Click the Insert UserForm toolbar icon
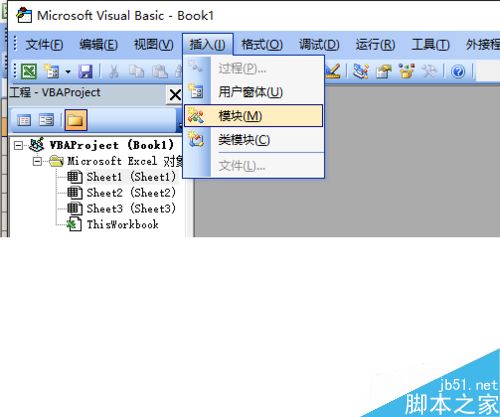 (x=51, y=71)
